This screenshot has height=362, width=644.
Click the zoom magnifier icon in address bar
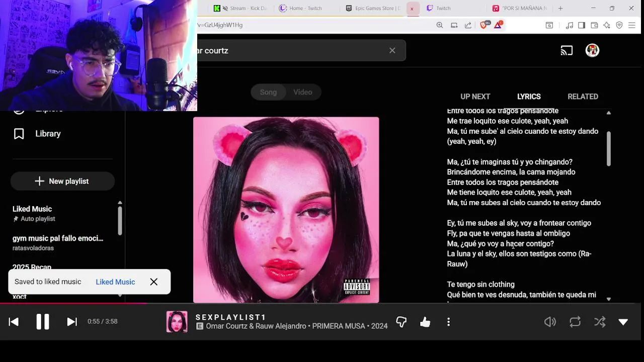(x=440, y=25)
